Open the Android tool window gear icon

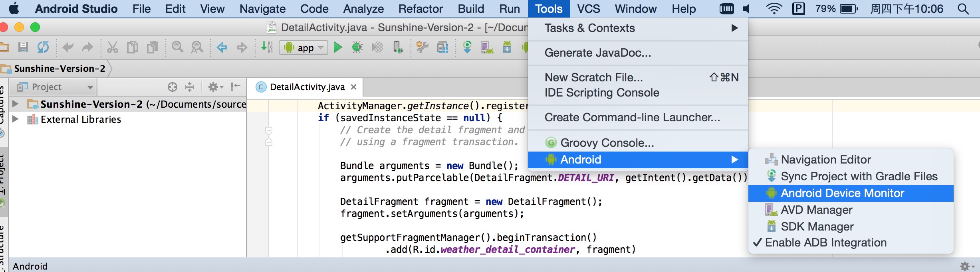(967, 266)
